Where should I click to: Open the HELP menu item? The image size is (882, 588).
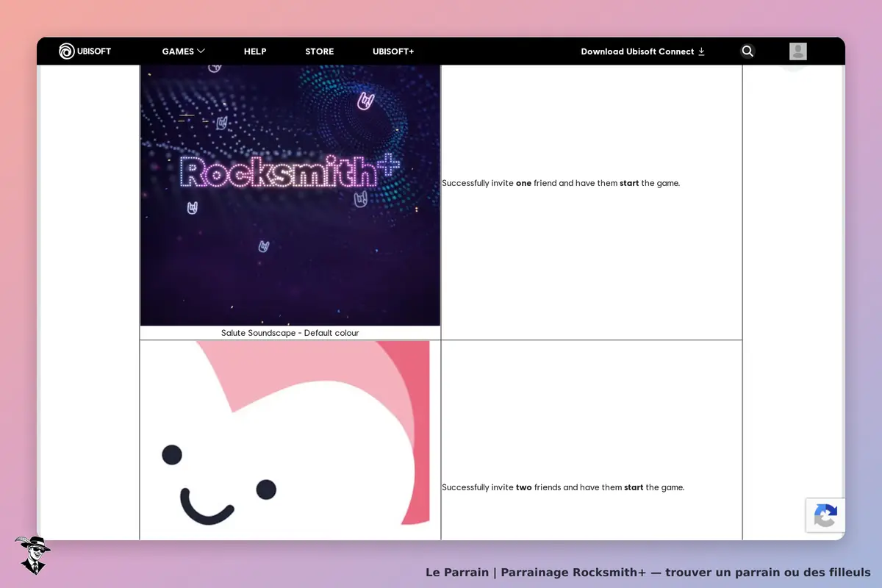pyautogui.click(x=255, y=51)
